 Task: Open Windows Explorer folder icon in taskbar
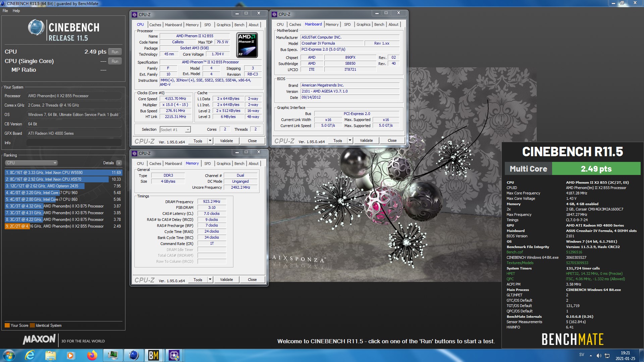click(x=50, y=355)
